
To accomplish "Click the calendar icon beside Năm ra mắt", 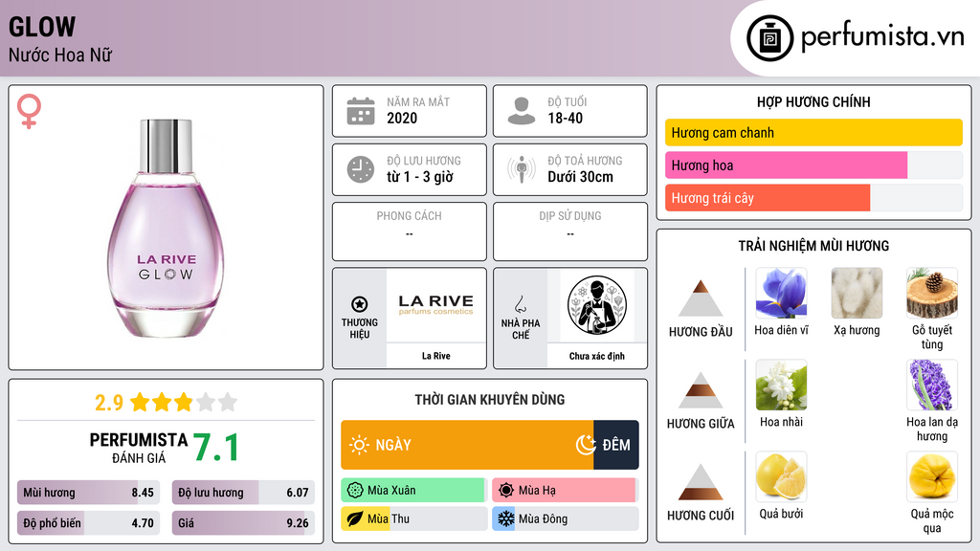I will (x=361, y=111).
